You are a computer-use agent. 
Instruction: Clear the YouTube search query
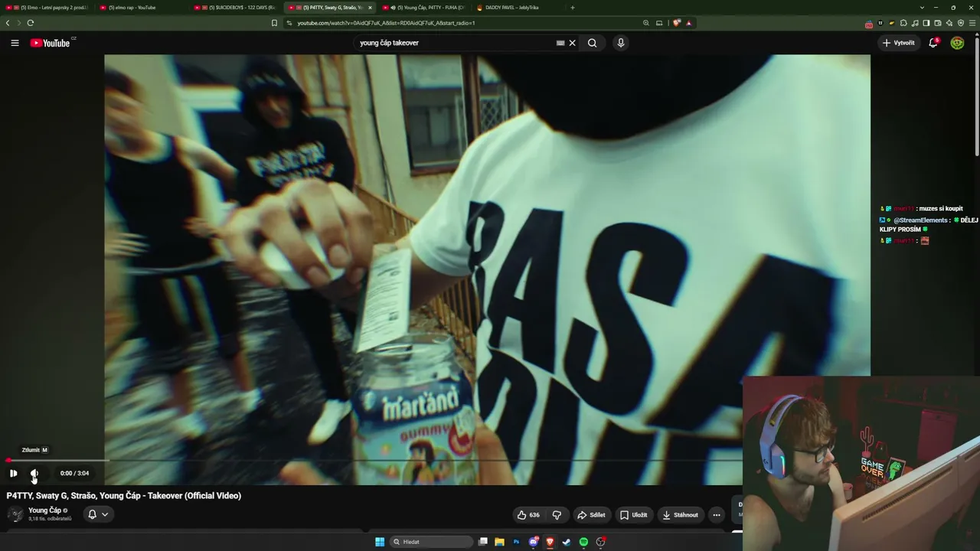tap(572, 43)
